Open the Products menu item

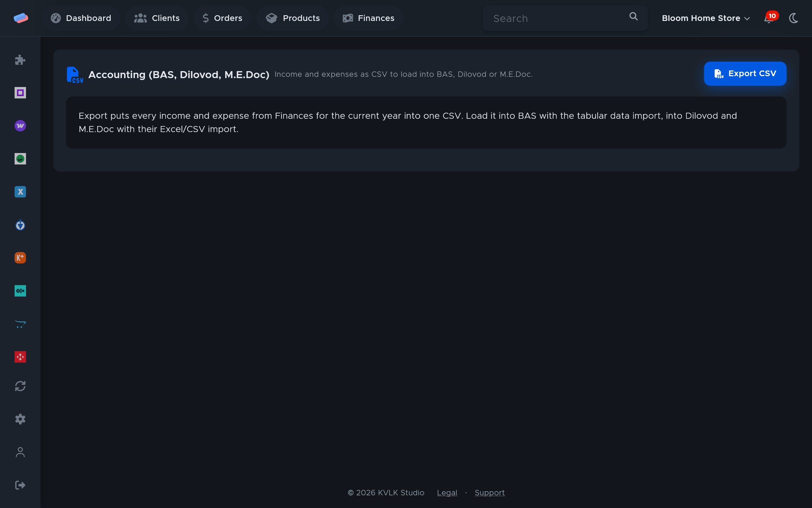coord(292,18)
